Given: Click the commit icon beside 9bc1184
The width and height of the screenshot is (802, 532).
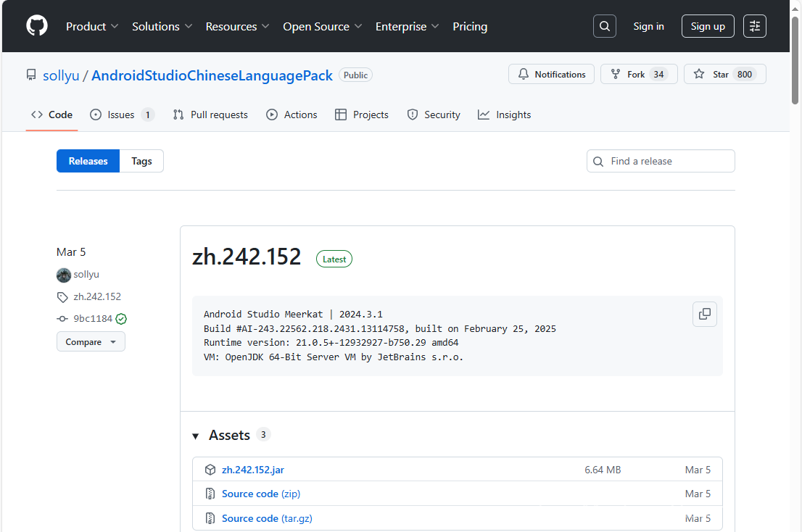Looking at the screenshot, I should point(62,318).
